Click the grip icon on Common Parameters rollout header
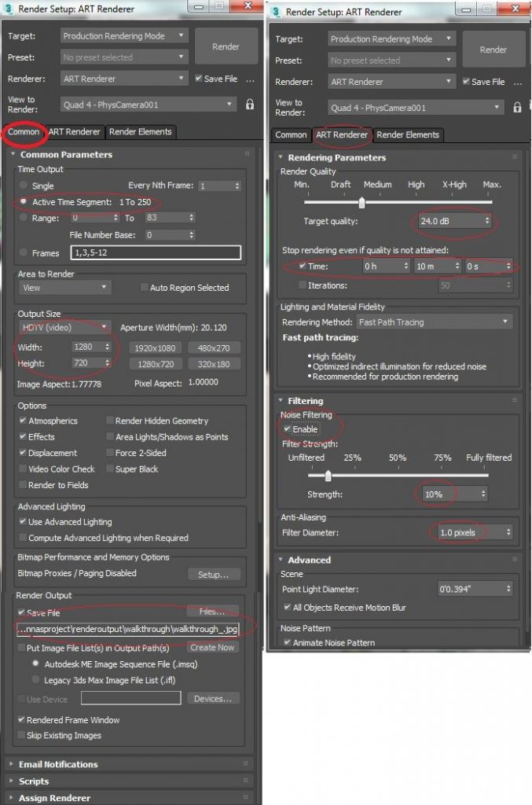The image size is (532, 805). point(247,155)
